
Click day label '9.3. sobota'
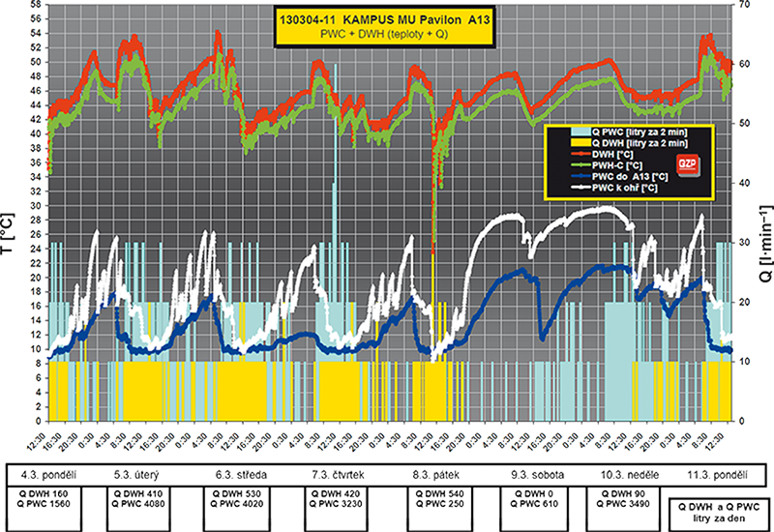[x=538, y=475]
